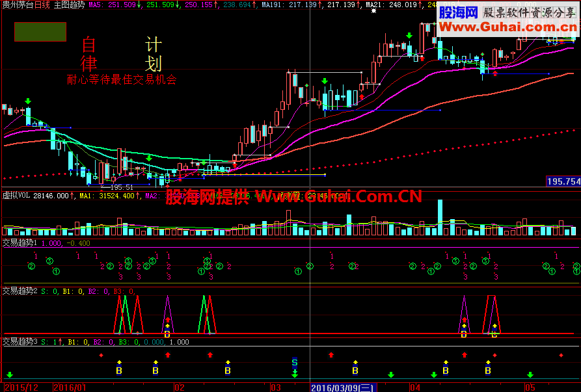This screenshot has height=392, width=581.
Task: Click the highlighted 2016/03/09 crosshair date
Action: click(x=343, y=387)
